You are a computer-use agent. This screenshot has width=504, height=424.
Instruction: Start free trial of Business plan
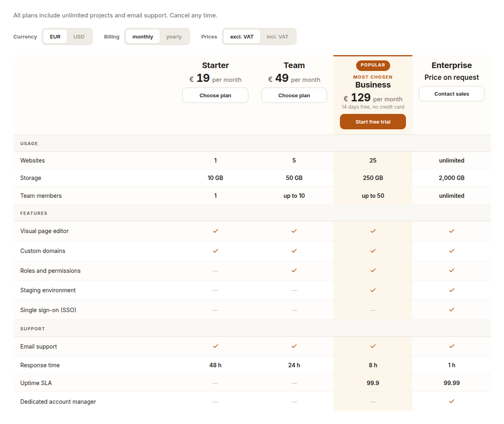(x=373, y=122)
